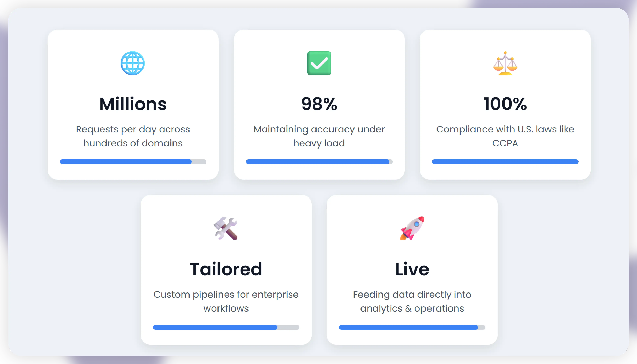This screenshot has width=637, height=364.
Task: Click the balance scales icon
Action: [x=505, y=63]
